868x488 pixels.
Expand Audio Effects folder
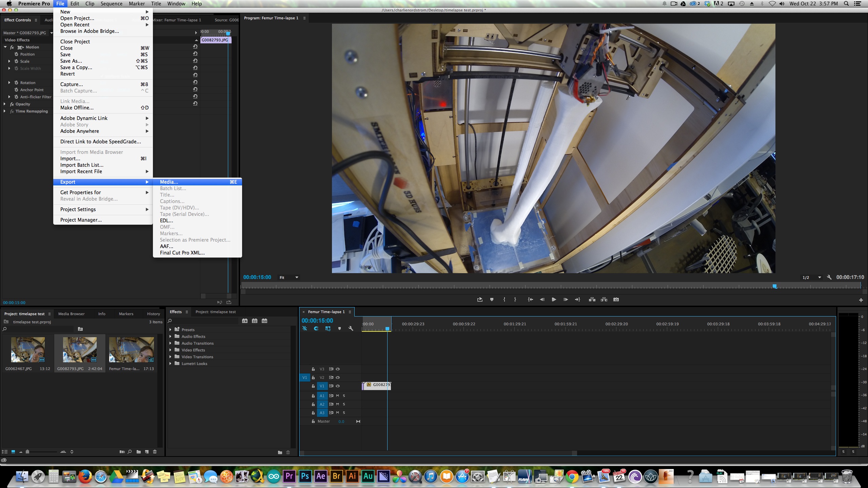171,336
